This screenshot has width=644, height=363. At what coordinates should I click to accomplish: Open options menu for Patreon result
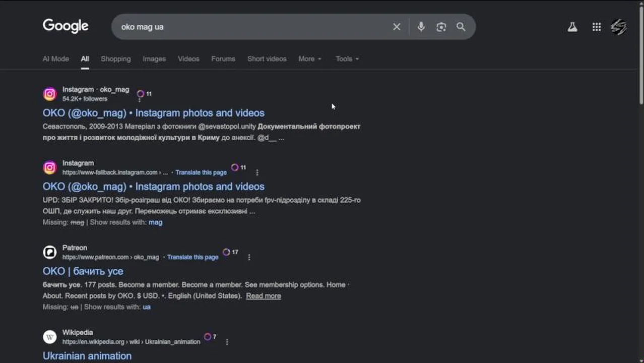coord(249,257)
